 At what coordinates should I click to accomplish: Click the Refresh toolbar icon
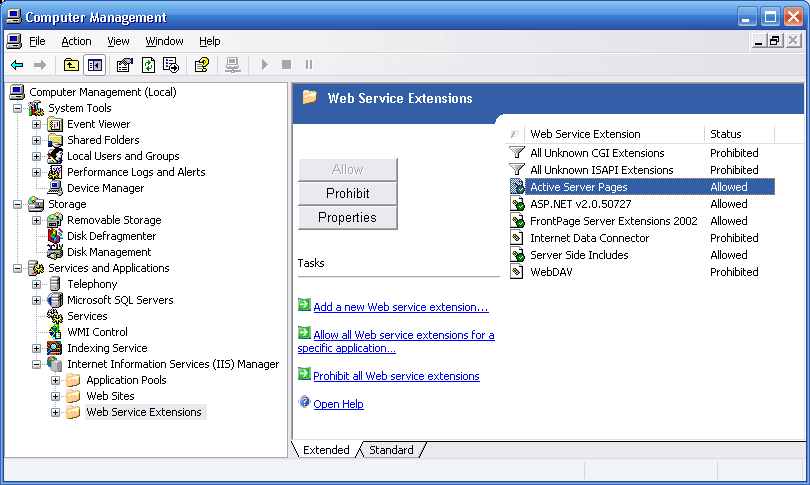pyautogui.click(x=148, y=65)
